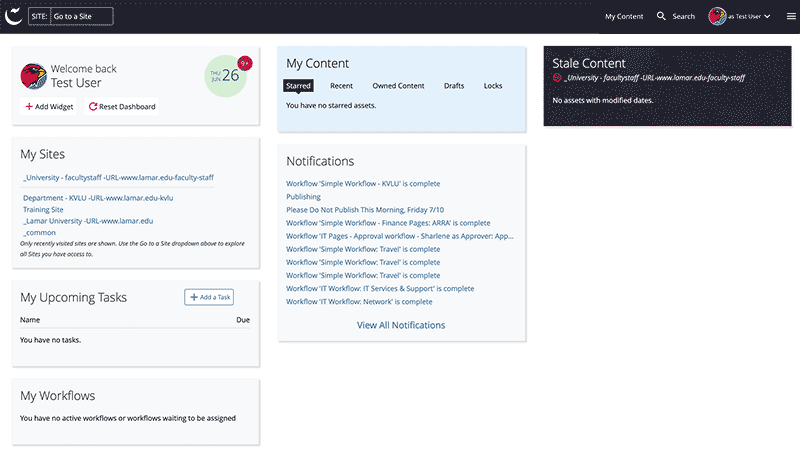Click the Due column header in tasks
800x456 pixels.
pyautogui.click(x=243, y=320)
